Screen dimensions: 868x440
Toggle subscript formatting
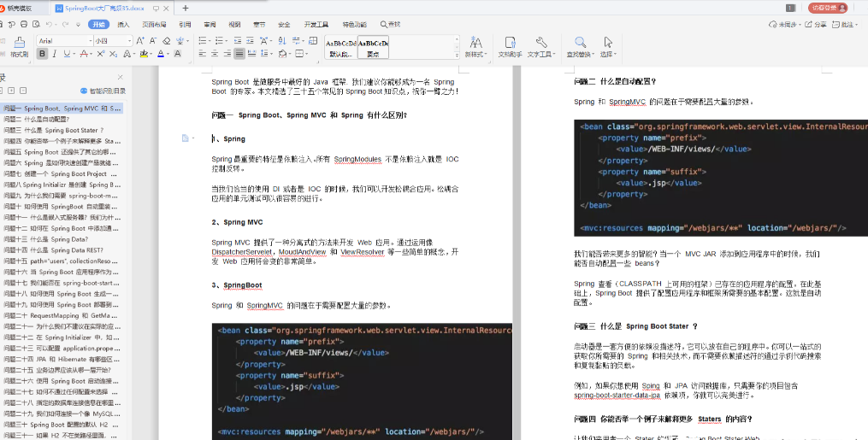pyautogui.click(x=113, y=54)
